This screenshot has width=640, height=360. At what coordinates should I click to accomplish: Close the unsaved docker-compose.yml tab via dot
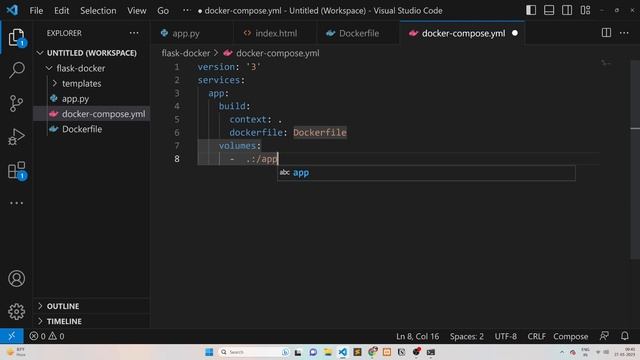tap(515, 33)
